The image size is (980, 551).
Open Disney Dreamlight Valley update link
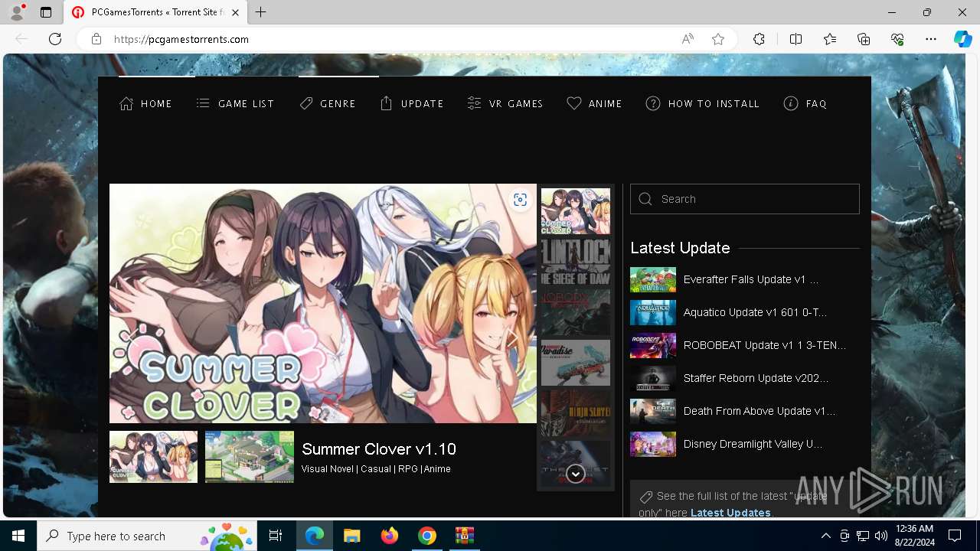753,445
